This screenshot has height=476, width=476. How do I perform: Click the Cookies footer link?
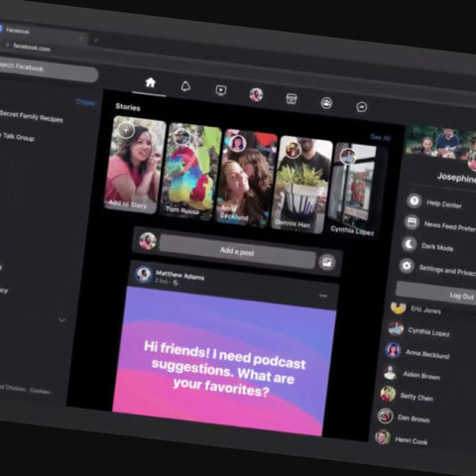40,391
